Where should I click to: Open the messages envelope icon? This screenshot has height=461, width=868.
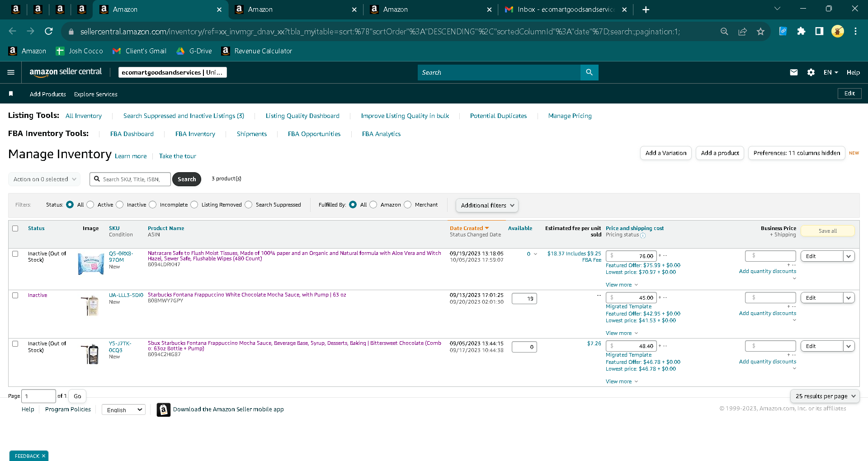coord(794,72)
